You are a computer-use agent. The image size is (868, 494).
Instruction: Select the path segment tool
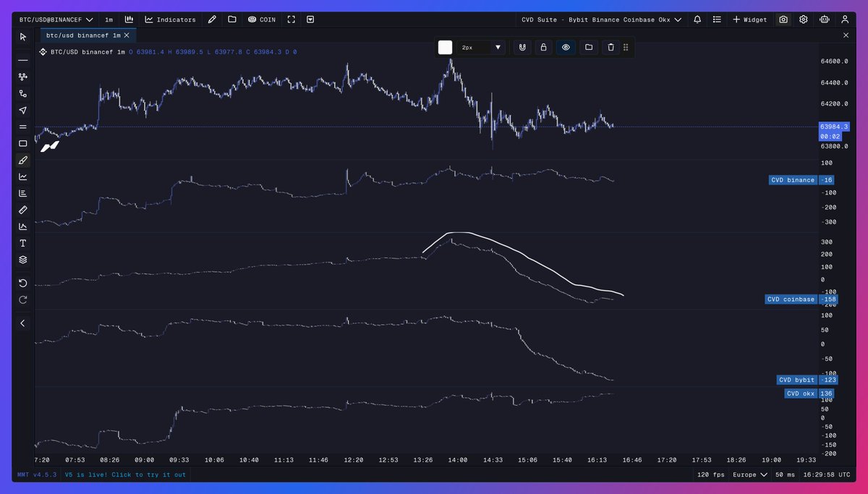pos(23,93)
